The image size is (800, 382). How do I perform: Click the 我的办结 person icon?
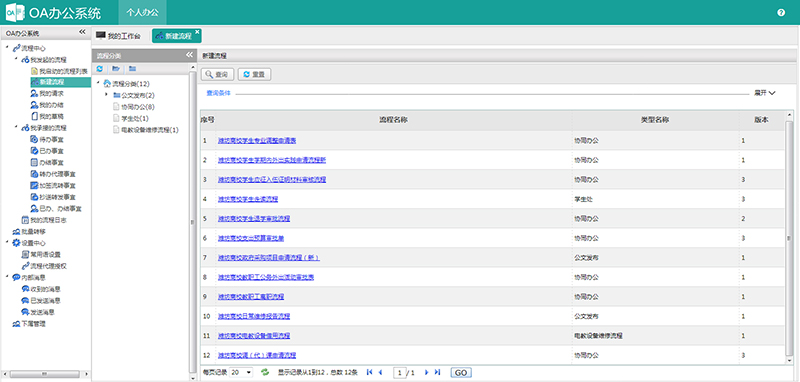34,105
